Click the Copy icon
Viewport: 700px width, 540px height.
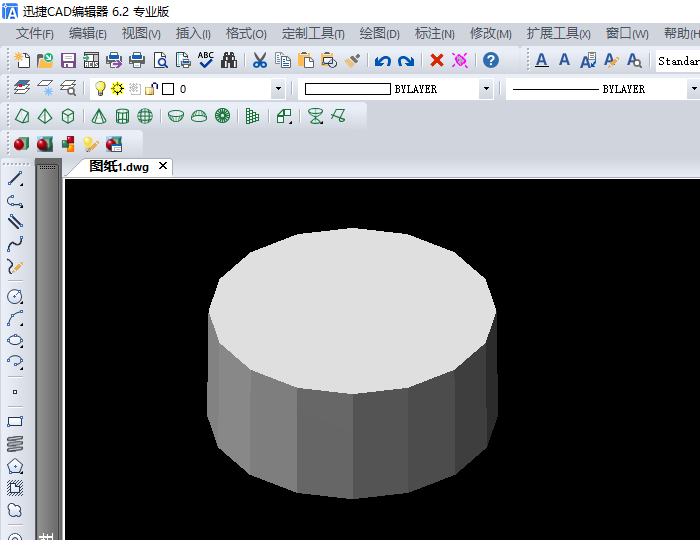pos(283,60)
